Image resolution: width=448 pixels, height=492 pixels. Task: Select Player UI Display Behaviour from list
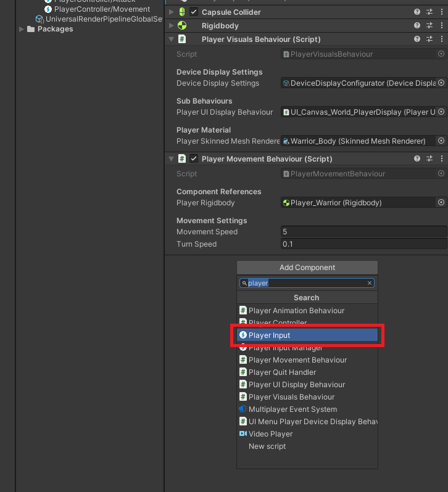pos(307,384)
